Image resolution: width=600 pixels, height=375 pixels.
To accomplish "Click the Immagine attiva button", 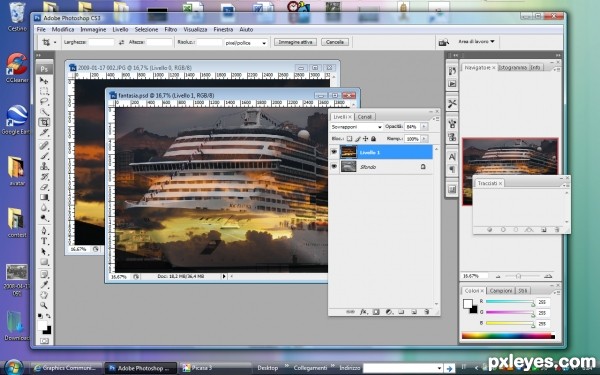I will [295, 42].
